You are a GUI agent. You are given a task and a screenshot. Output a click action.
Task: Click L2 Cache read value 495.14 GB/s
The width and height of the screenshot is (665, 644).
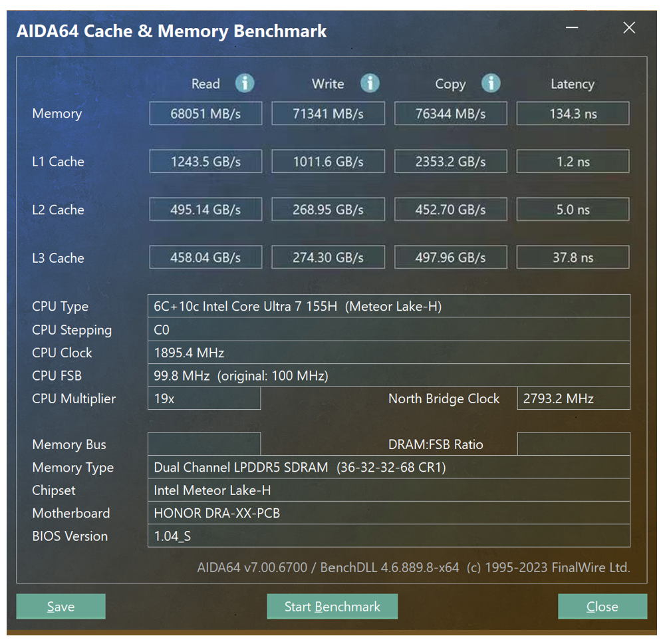[205, 209]
